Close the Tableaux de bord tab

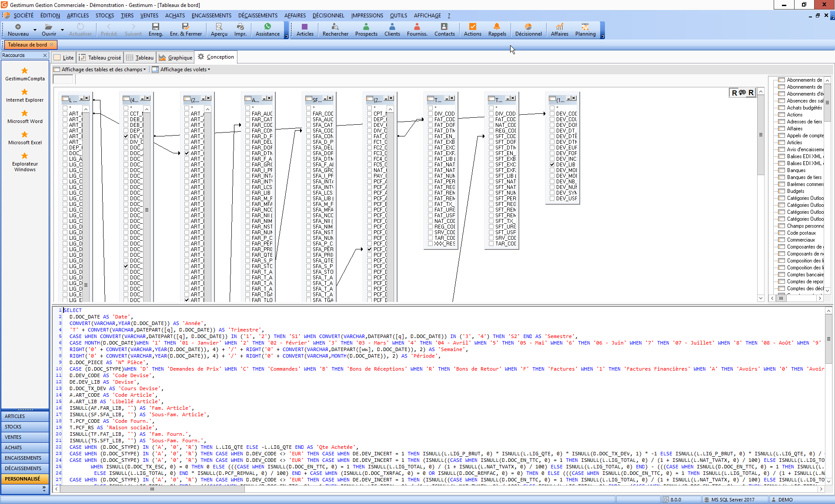(x=52, y=44)
